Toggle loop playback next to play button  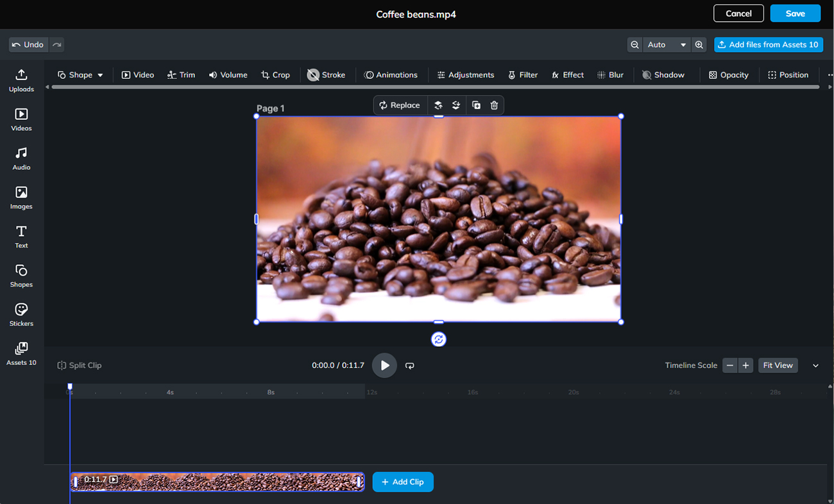pyautogui.click(x=410, y=365)
